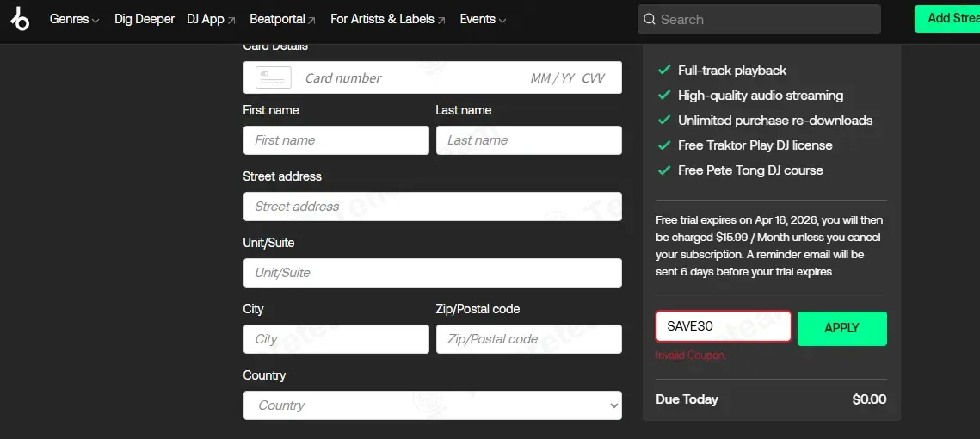
Task: Open the Dig Deeper page
Action: (145, 20)
